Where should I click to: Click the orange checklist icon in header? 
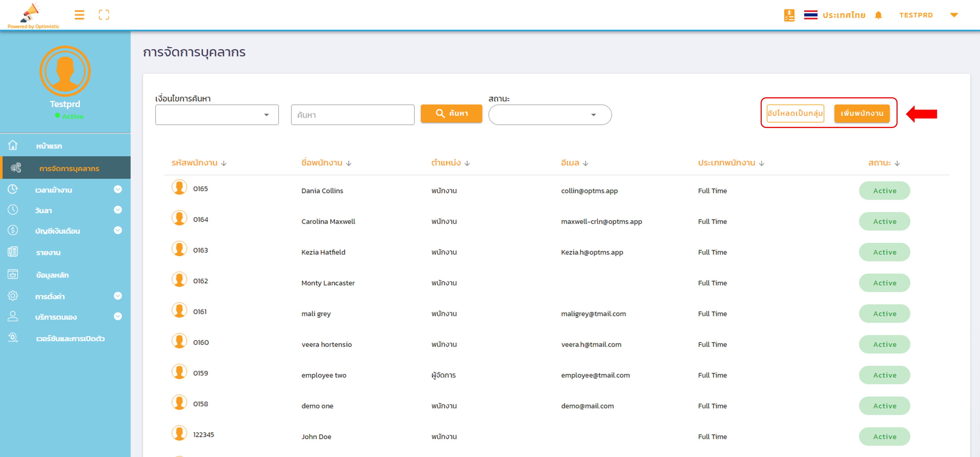pyautogui.click(x=789, y=15)
